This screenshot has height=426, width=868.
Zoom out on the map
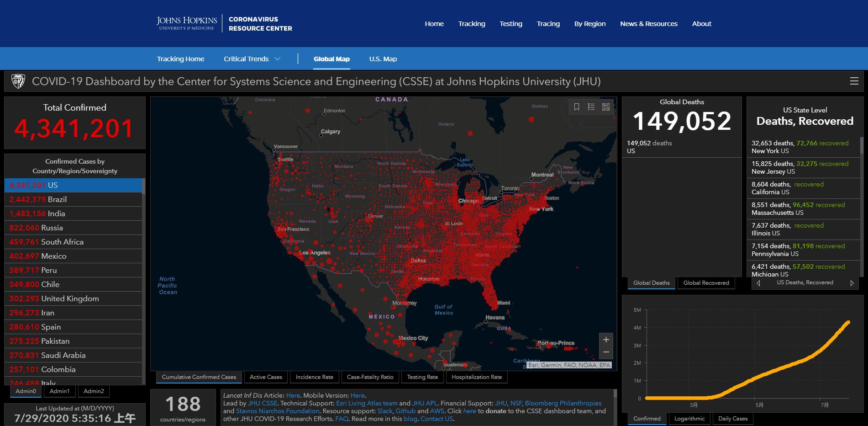[606, 352]
